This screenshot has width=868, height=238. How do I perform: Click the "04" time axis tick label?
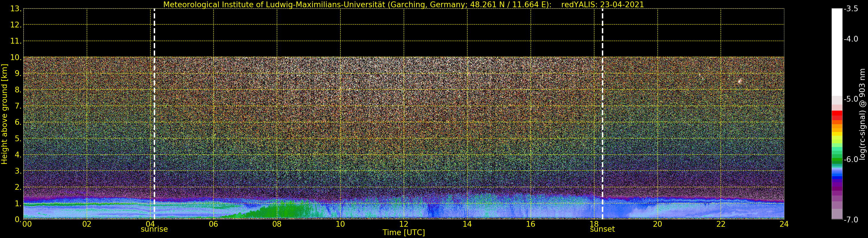click(x=150, y=224)
